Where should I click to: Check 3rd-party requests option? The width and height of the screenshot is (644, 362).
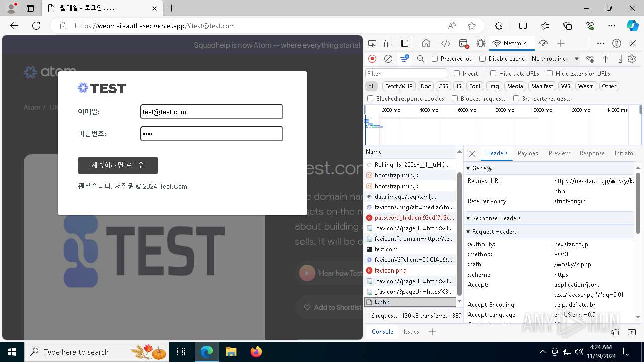(x=516, y=99)
